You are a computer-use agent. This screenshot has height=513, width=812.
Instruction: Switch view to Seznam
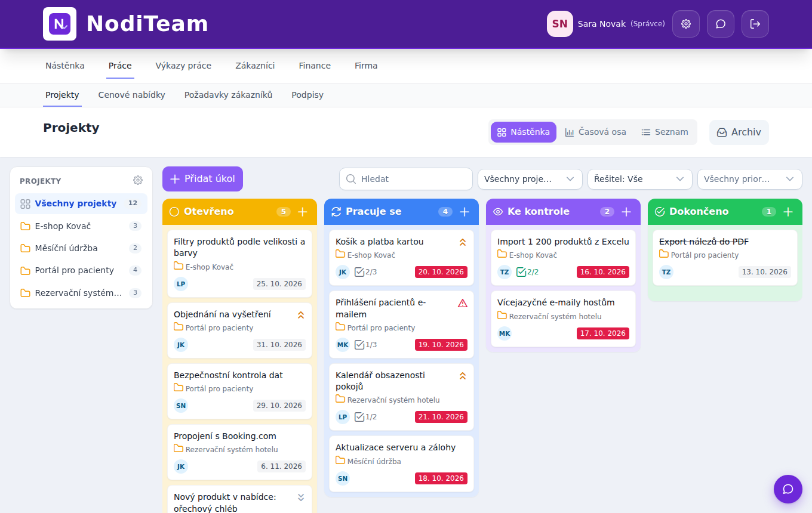pos(665,132)
